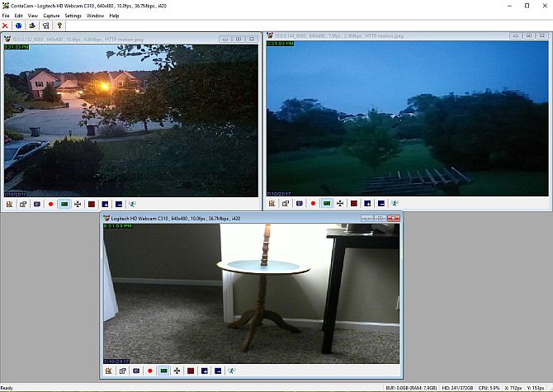This screenshot has width=553, height=392.
Task: Open the Settings menu
Action: 73,16
